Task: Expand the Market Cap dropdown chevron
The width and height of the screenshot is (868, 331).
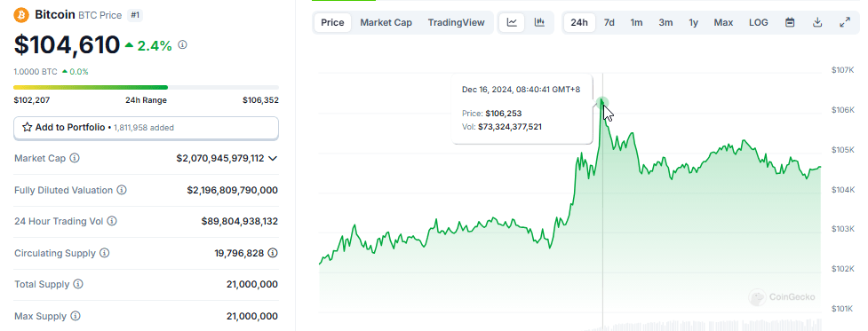Action: click(x=273, y=159)
